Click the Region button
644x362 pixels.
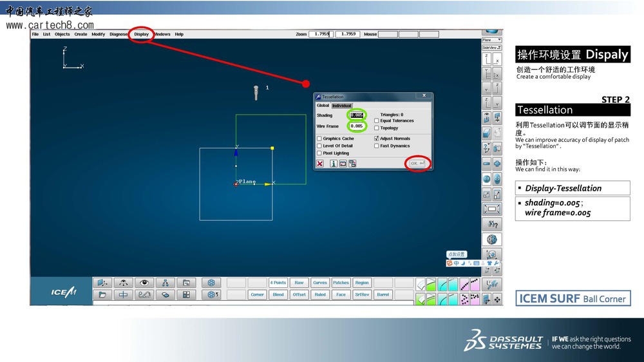(362, 283)
